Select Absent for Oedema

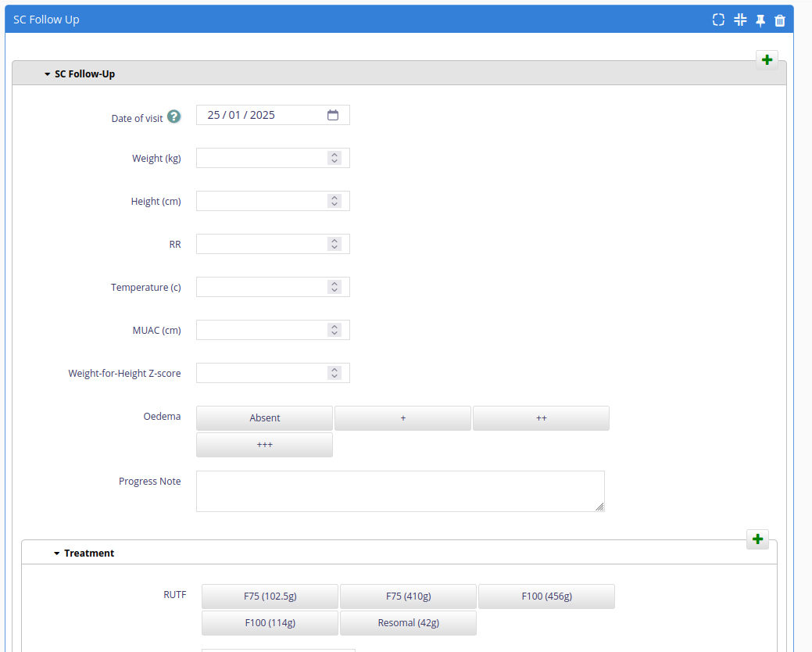[265, 418]
